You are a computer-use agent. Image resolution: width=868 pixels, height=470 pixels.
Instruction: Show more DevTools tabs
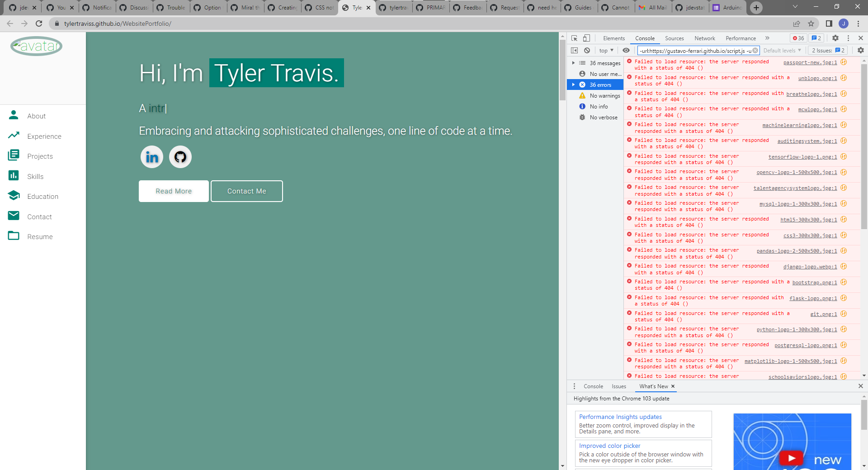click(768, 38)
